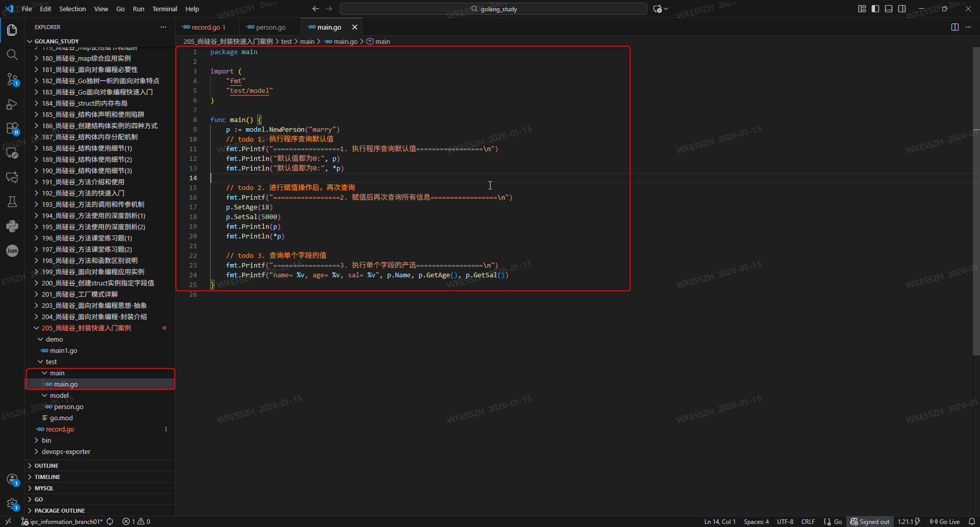Screen dimensions: 980x527
Task: Open the Help menu
Action: (192, 9)
